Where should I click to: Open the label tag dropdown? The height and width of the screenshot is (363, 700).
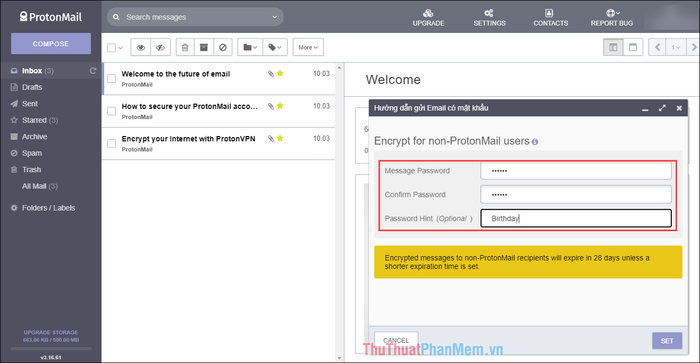click(x=275, y=47)
